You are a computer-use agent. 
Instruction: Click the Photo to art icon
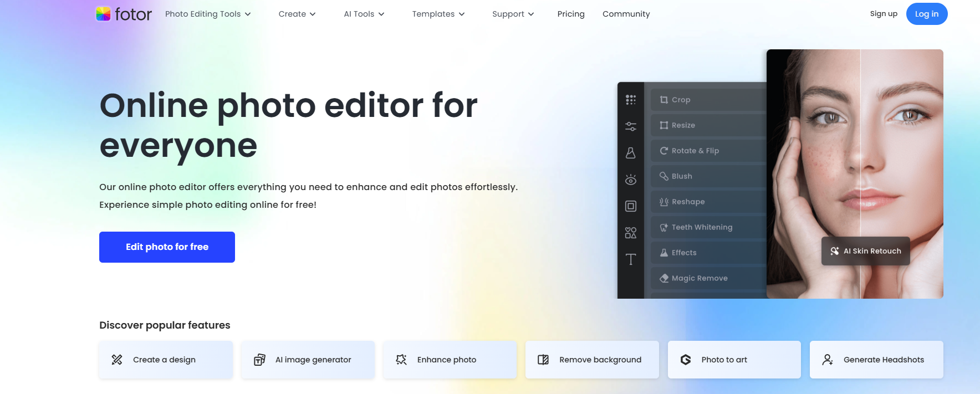coord(686,360)
